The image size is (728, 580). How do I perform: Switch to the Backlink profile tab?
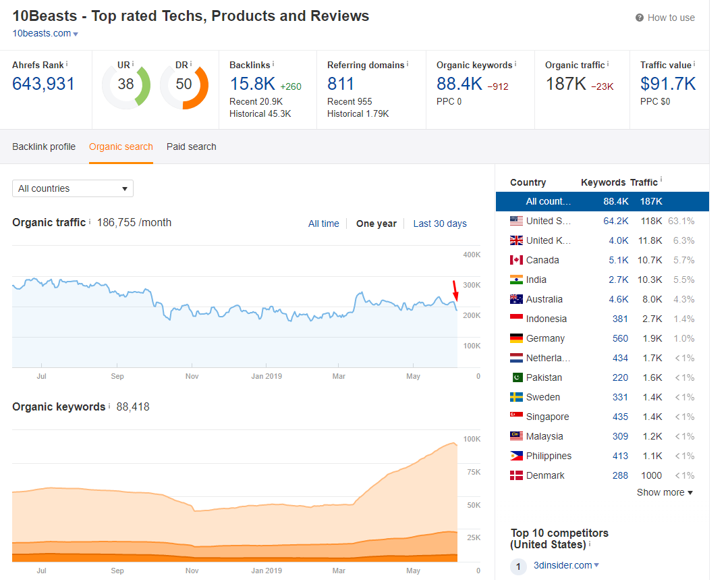pos(44,147)
